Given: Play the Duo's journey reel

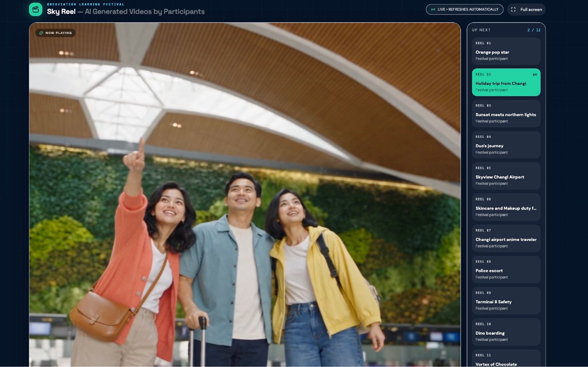Looking at the screenshot, I should (506, 145).
